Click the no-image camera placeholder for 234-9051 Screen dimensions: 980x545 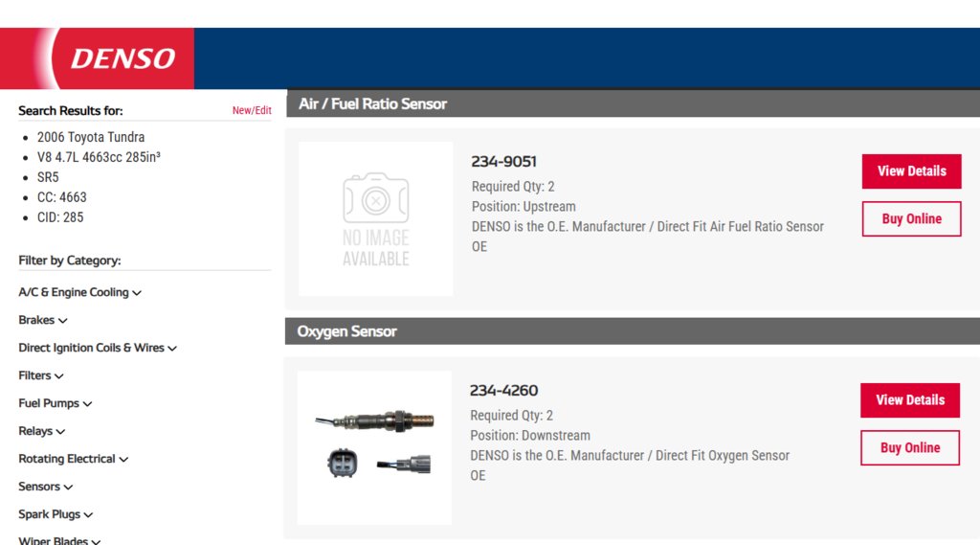click(375, 218)
